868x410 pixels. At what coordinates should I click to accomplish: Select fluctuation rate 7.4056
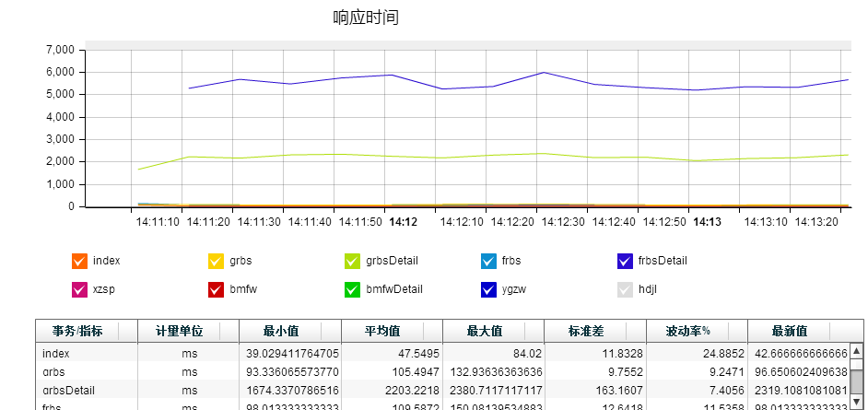coord(725,391)
